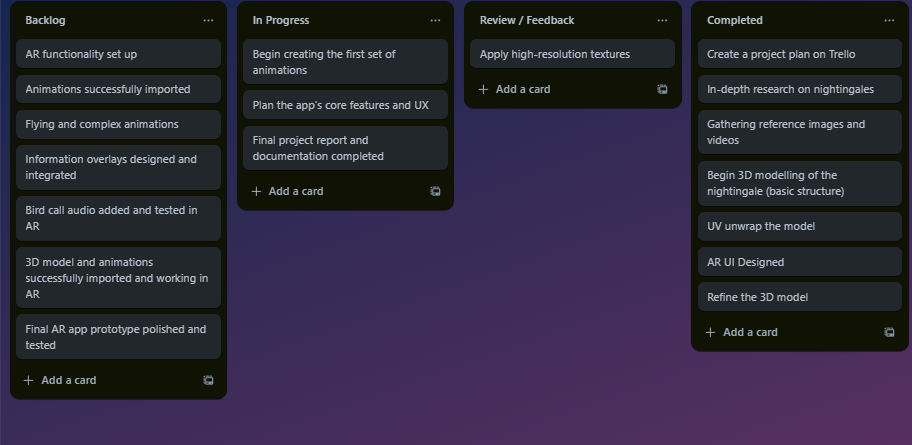Open the "Apply high-resolution textures" card
The height and width of the screenshot is (445, 912).
(572, 54)
